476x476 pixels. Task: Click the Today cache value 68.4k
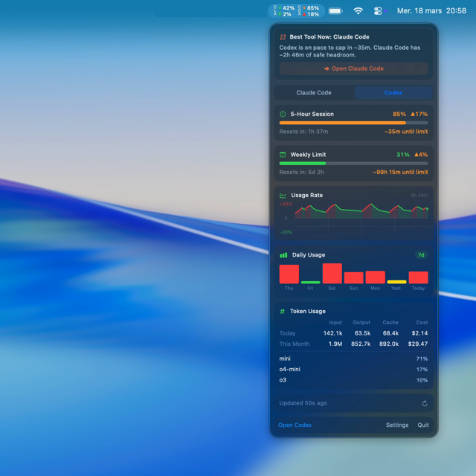coord(390,333)
